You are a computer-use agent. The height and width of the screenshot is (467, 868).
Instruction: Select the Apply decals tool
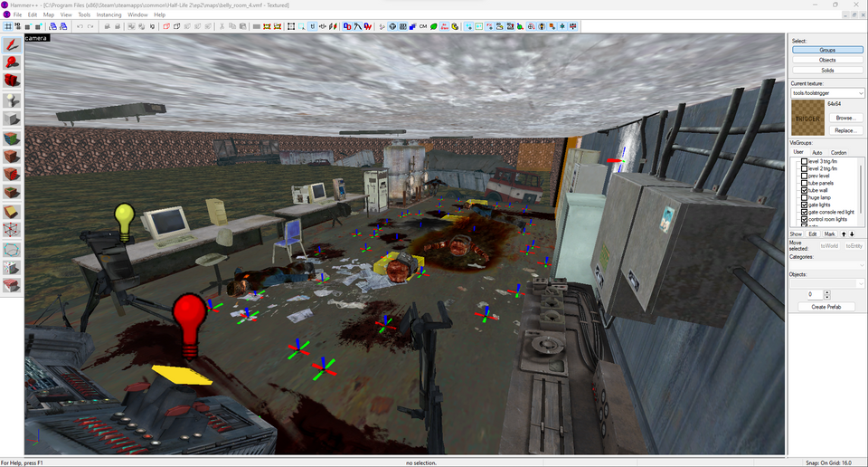pyautogui.click(x=12, y=174)
